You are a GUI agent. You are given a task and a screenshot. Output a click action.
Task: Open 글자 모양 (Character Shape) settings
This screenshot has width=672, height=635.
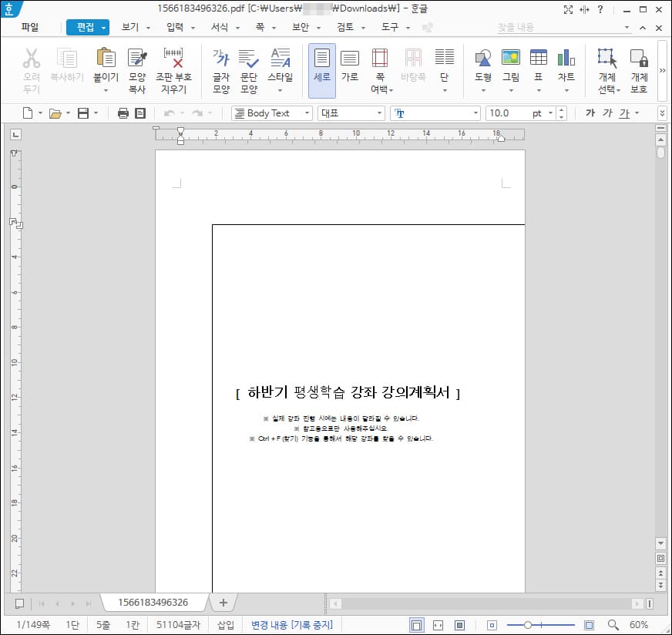tap(220, 66)
